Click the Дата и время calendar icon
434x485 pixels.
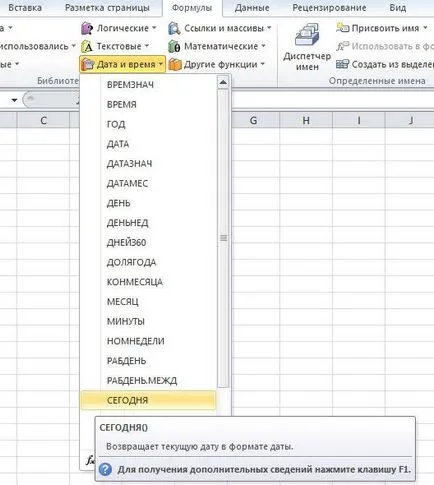click(x=88, y=64)
